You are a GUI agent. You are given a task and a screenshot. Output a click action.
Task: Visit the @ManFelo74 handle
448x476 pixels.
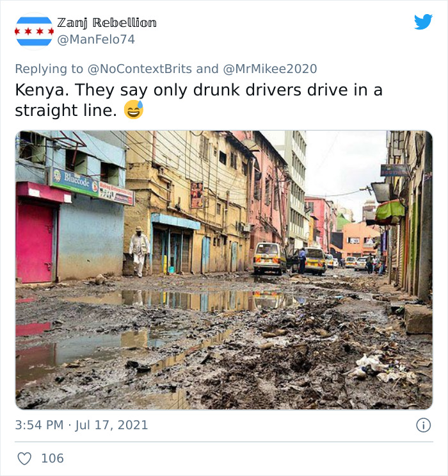96,39
